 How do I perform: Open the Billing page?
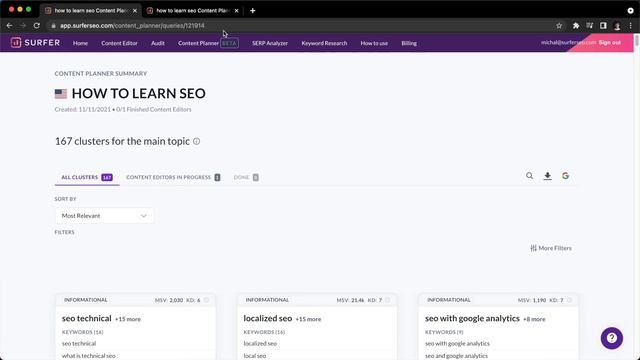pyautogui.click(x=409, y=43)
